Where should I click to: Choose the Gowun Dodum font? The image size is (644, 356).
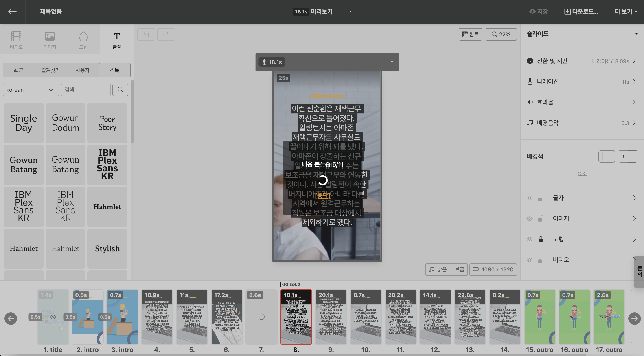click(66, 123)
